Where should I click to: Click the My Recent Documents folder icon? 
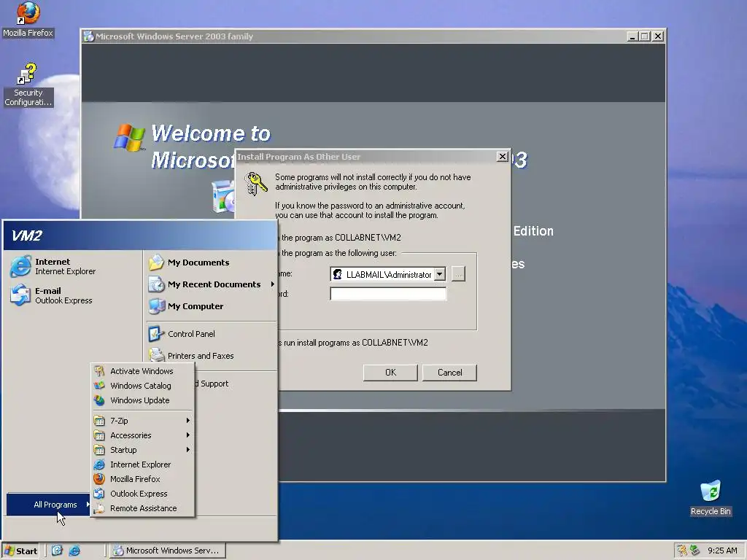pyautogui.click(x=156, y=284)
